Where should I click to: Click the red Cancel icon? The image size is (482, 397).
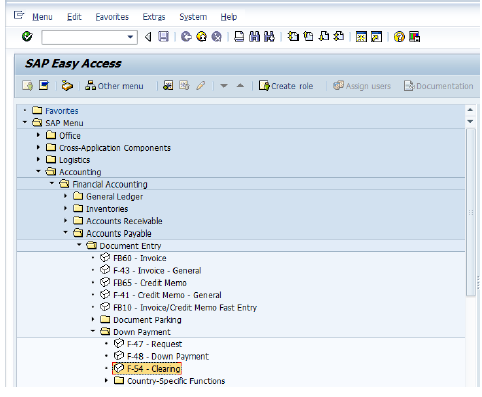tap(217, 37)
